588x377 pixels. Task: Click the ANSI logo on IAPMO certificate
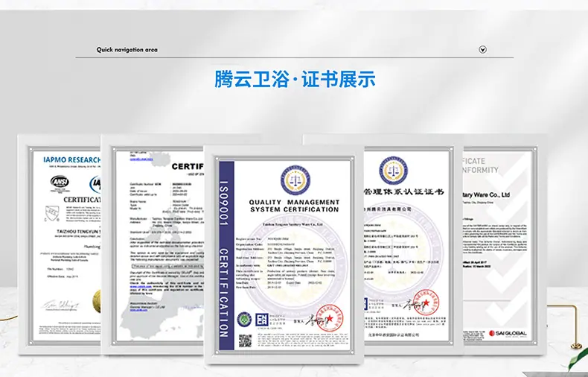pos(60,183)
